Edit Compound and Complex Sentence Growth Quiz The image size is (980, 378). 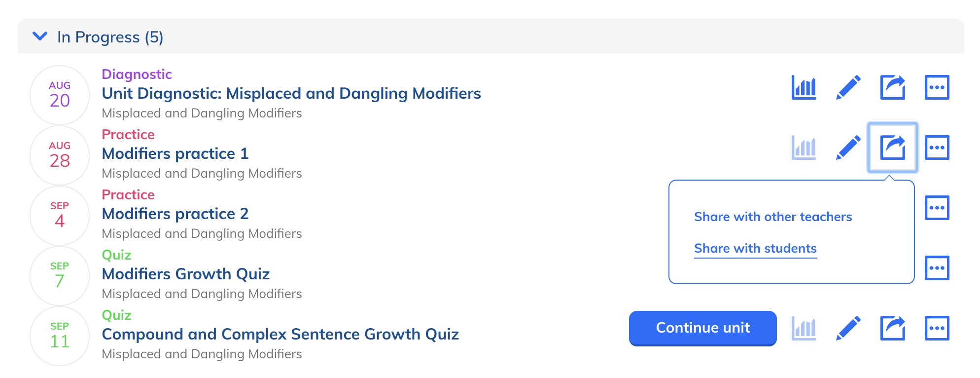pyautogui.click(x=848, y=328)
